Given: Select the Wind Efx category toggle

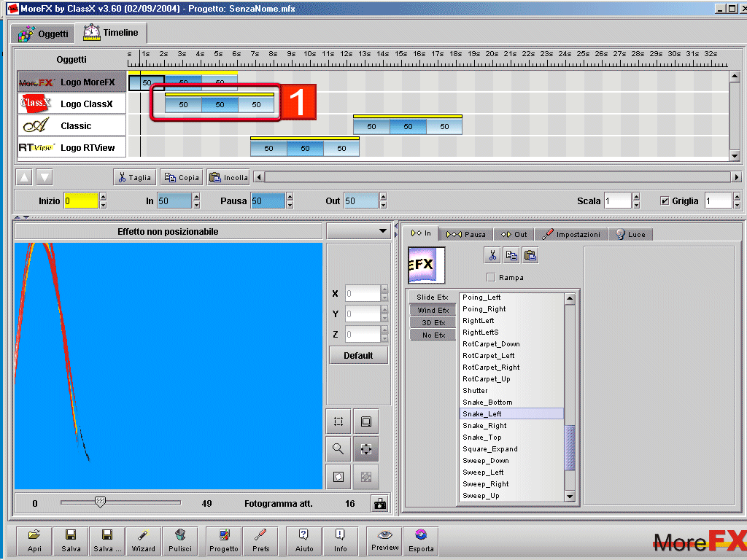Looking at the screenshot, I should (433, 310).
